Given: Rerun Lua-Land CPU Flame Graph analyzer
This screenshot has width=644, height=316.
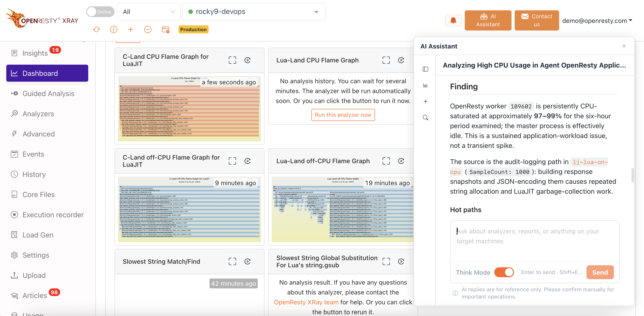Looking at the screenshot, I should [x=401, y=60].
